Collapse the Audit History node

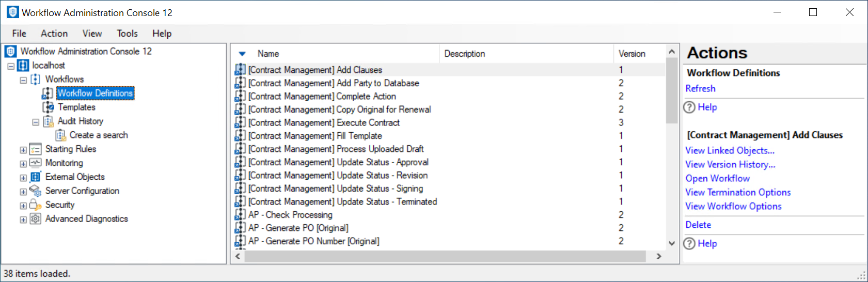(36, 122)
